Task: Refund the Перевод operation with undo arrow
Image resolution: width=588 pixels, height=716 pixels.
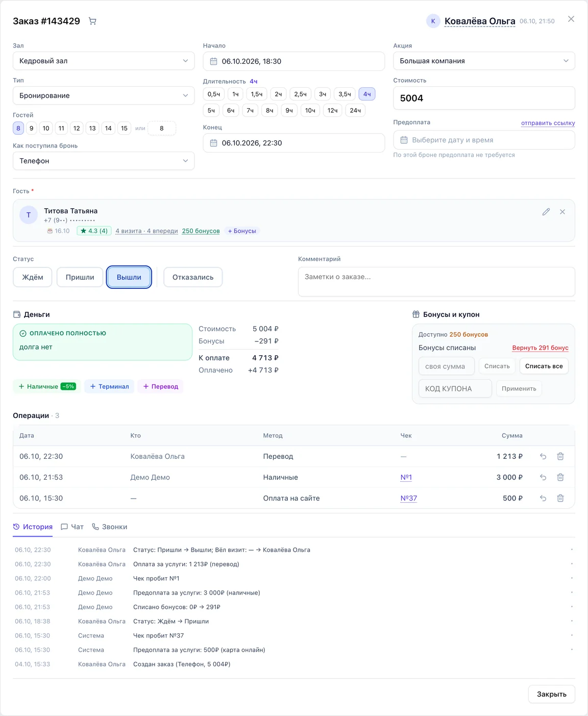Action: pos(543,456)
